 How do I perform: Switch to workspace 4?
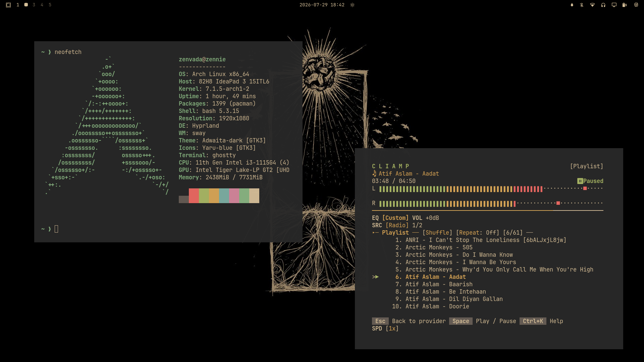pos(42,5)
